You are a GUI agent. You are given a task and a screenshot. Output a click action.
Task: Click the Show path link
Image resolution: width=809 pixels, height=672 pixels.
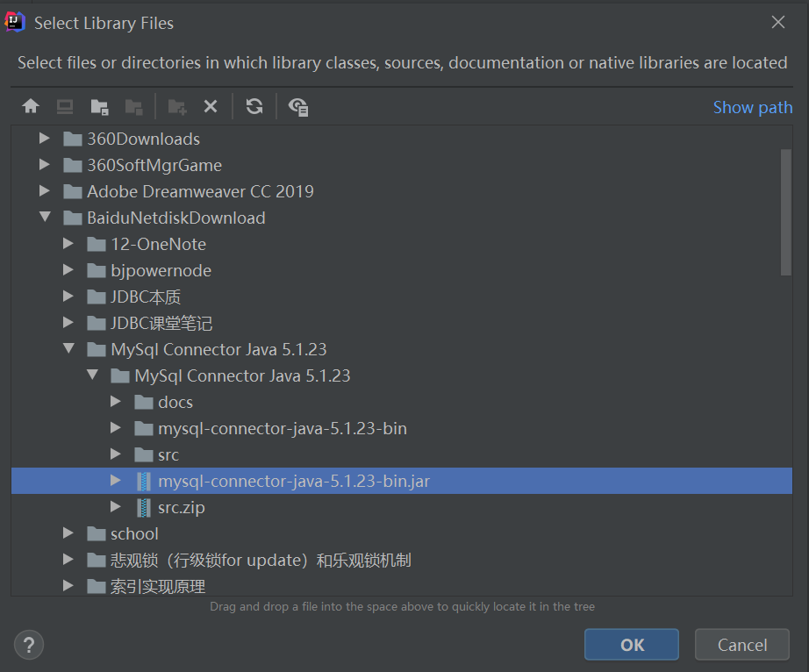(x=753, y=107)
